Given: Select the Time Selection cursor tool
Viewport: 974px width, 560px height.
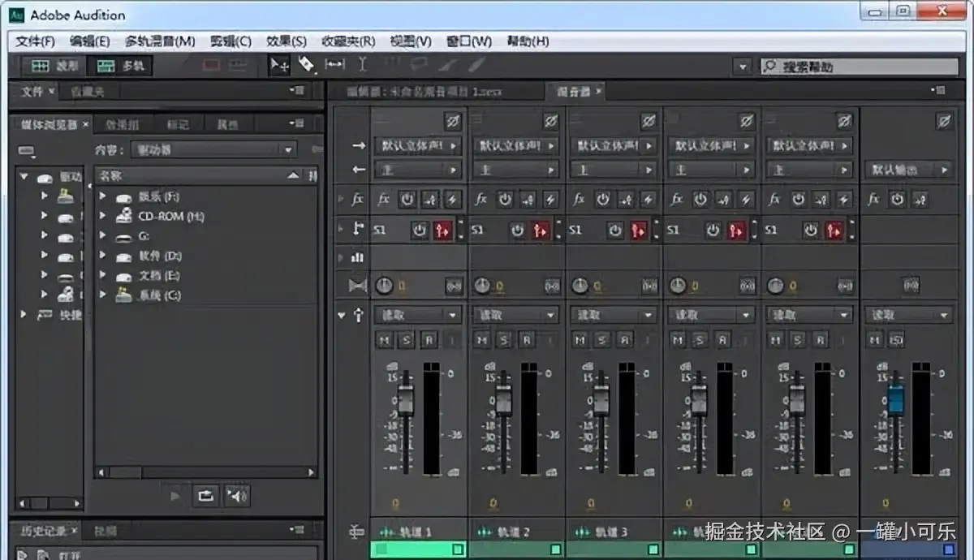Looking at the screenshot, I should point(362,65).
